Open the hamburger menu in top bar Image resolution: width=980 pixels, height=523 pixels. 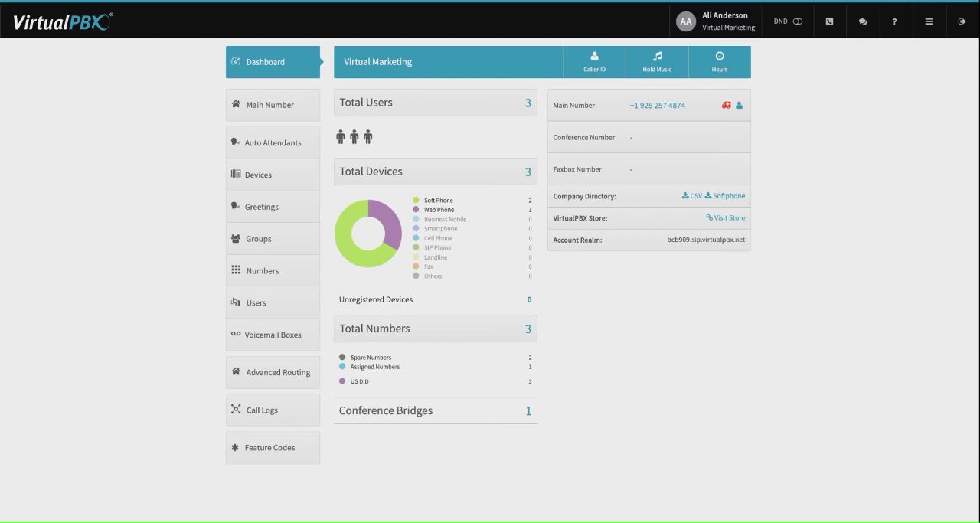[929, 21]
